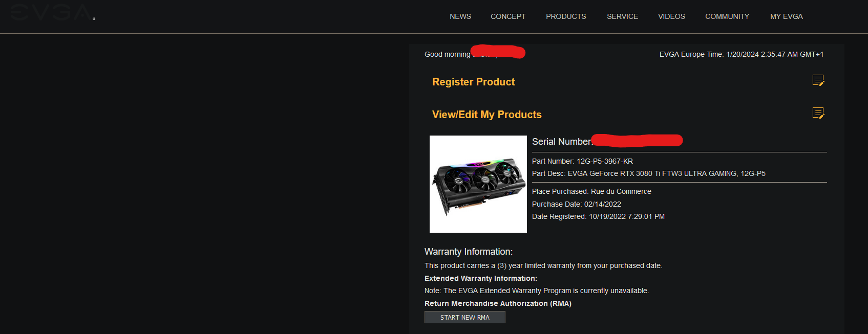Click the EVGA logo in the header
This screenshot has height=334, width=868.
click(x=52, y=12)
